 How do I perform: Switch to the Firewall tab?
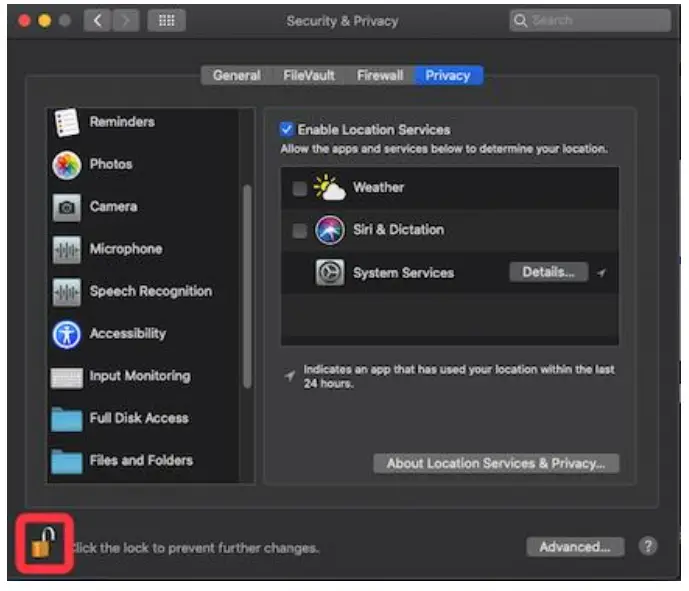(x=380, y=76)
